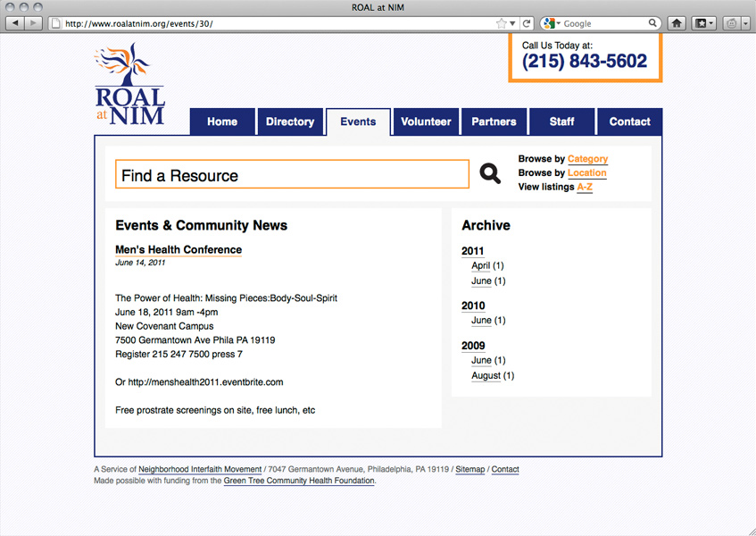Click the ROAL at NIM logo
Viewport: 756px width, 536px height.
click(x=129, y=85)
